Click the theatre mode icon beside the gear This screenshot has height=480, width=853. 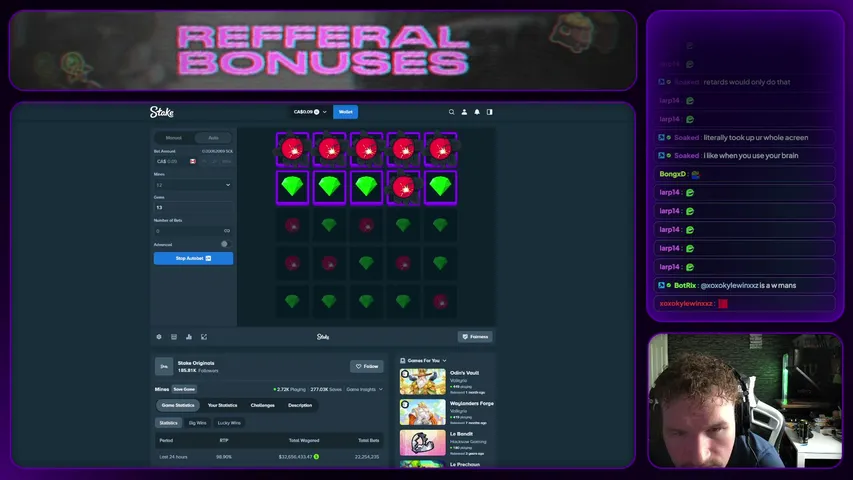click(x=174, y=337)
